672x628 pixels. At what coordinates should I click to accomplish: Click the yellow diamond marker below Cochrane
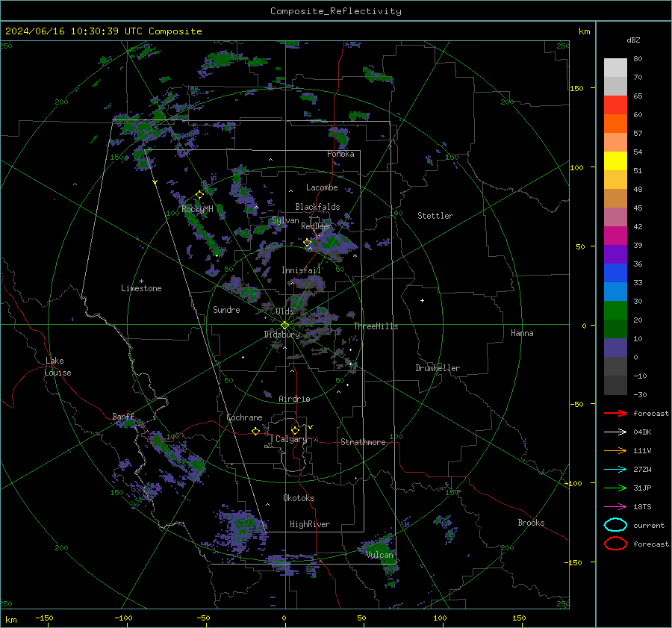(x=255, y=431)
